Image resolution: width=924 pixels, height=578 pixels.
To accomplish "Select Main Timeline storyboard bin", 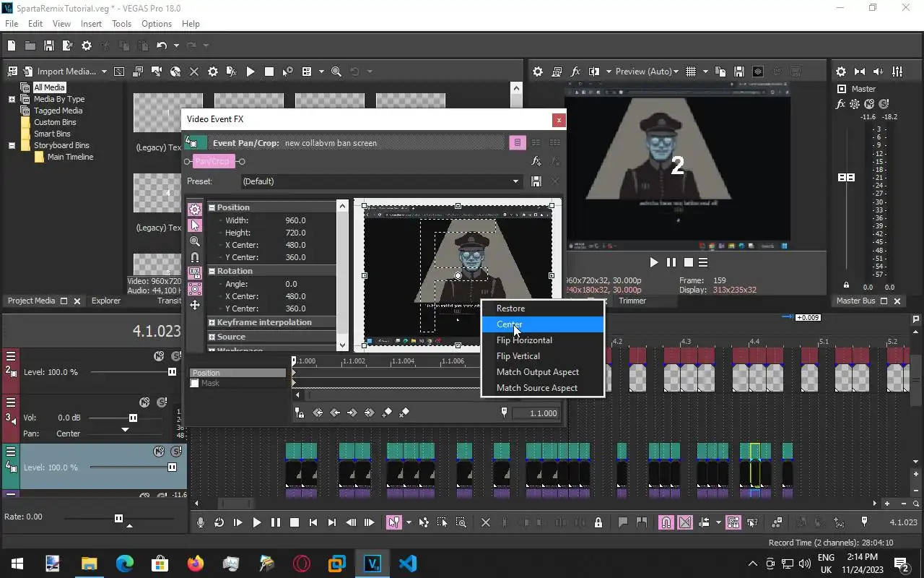I will point(70,157).
